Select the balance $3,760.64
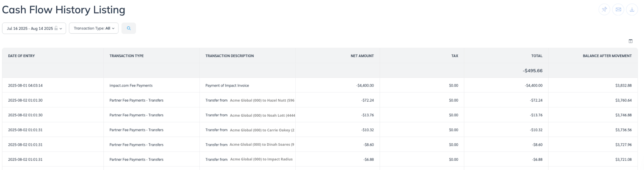 pyautogui.click(x=623, y=100)
